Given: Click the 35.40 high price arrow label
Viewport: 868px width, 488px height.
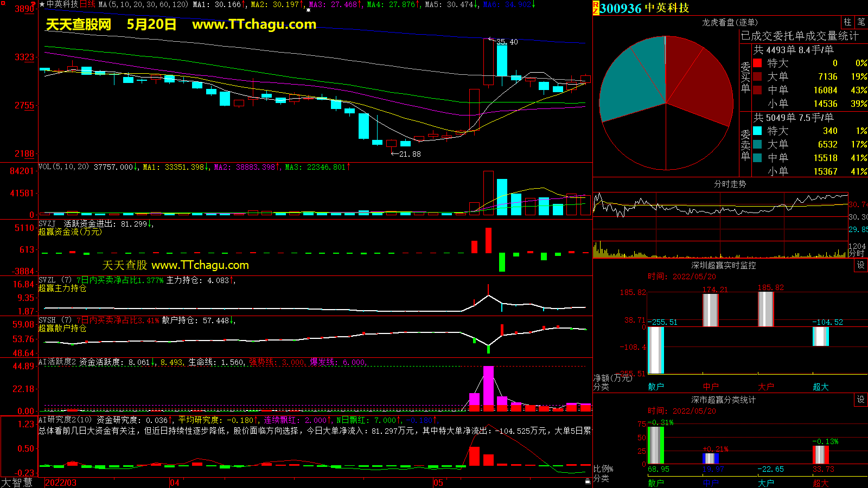Looking at the screenshot, I should (x=506, y=42).
